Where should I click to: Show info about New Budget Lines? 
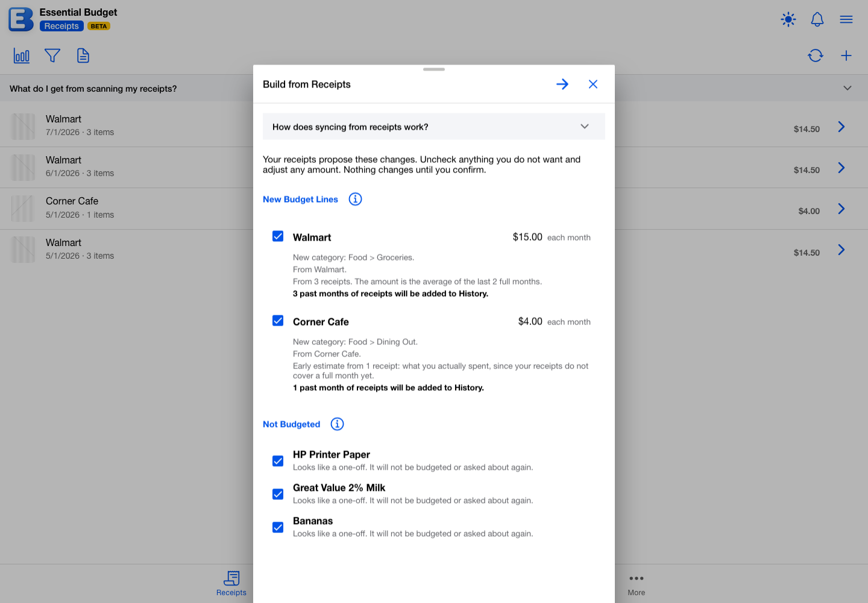point(356,199)
